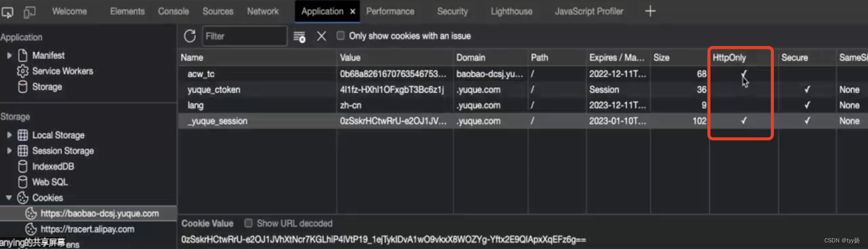Switch to the Elements tab

127,11
